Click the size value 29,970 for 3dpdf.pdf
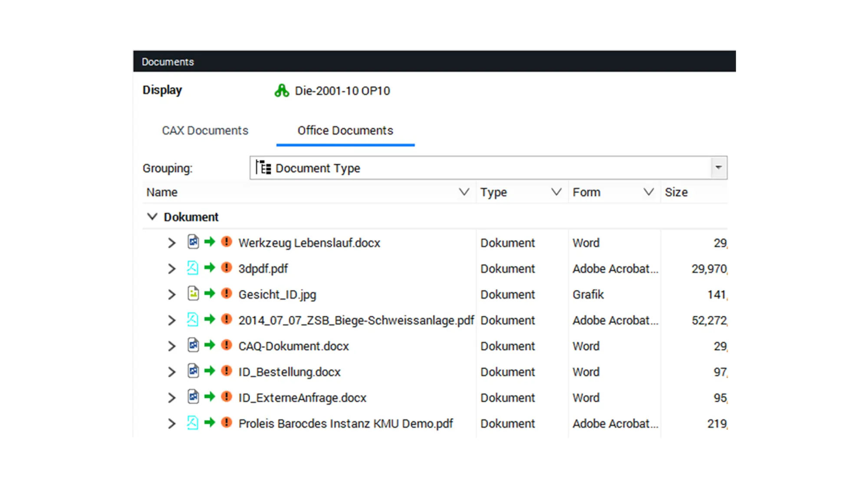The image size is (868, 488). (x=709, y=269)
